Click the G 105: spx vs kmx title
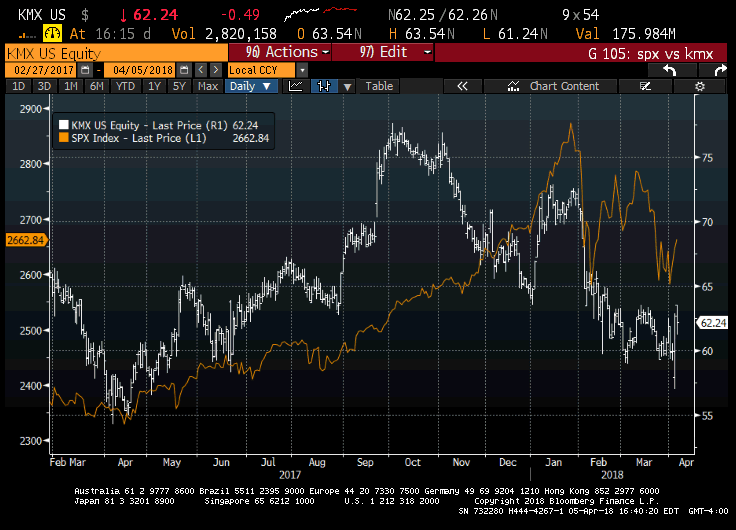Screen dimensions: 736x530 pyautogui.click(x=651, y=54)
